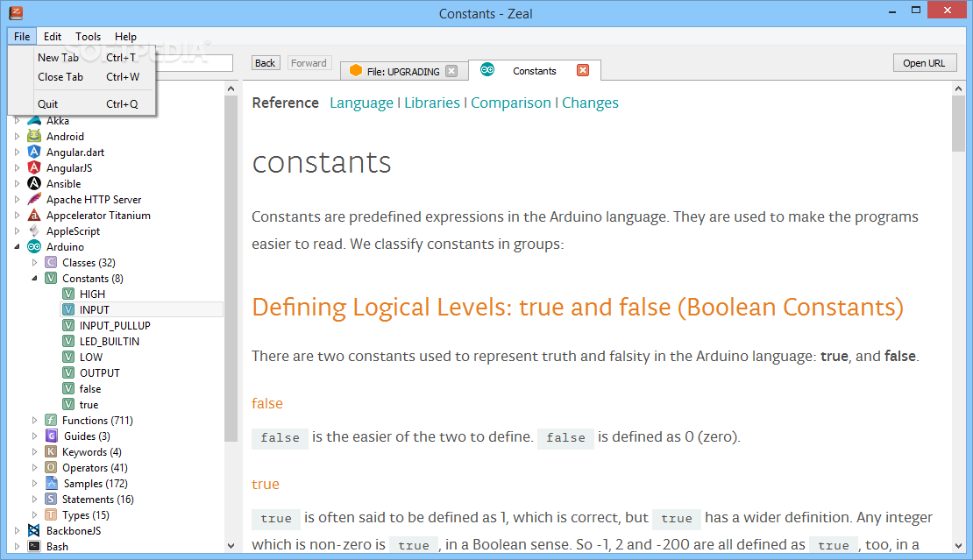The image size is (973, 560).
Task: Select the LOW constant entry
Action: pyautogui.click(x=91, y=358)
